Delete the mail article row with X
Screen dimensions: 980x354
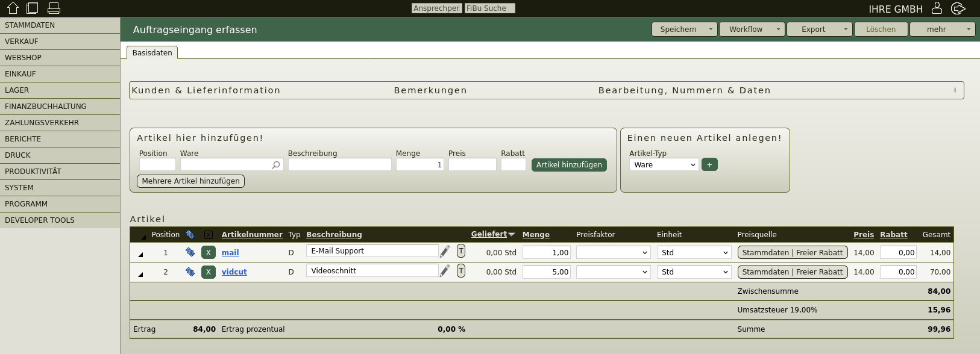pyautogui.click(x=208, y=252)
